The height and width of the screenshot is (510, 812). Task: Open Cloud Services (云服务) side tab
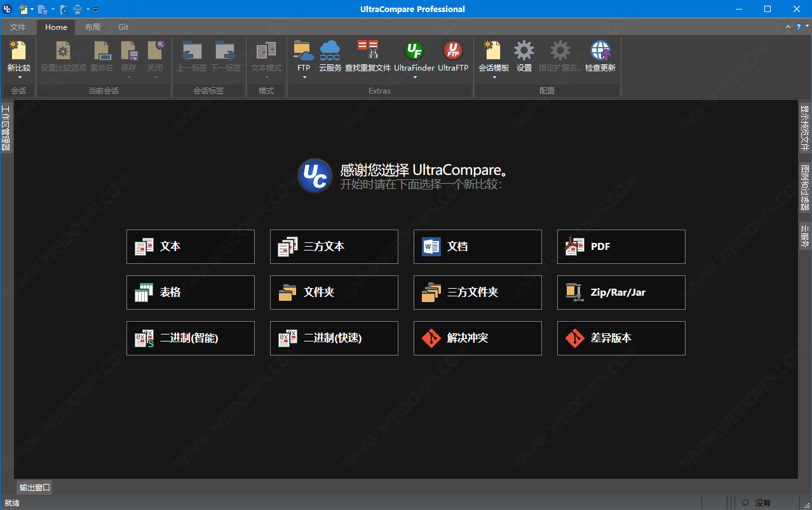[805, 235]
